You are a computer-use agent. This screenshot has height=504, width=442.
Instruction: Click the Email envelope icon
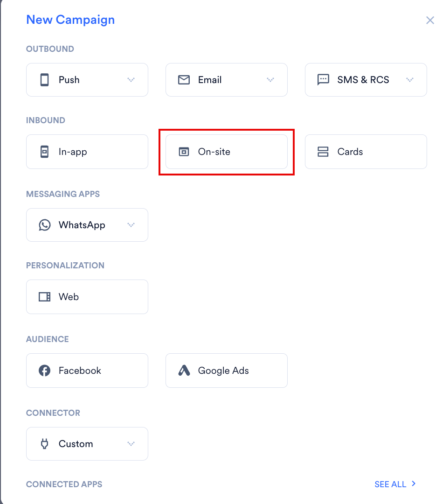(x=184, y=80)
